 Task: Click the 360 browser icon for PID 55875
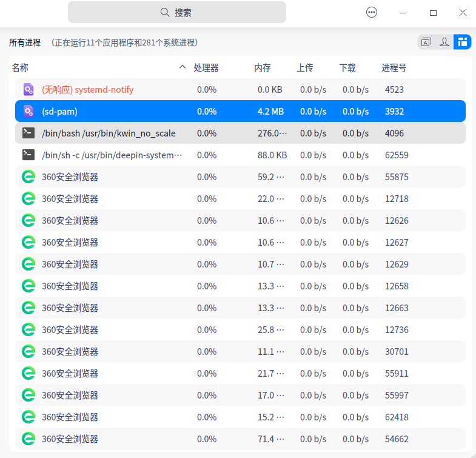28,177
